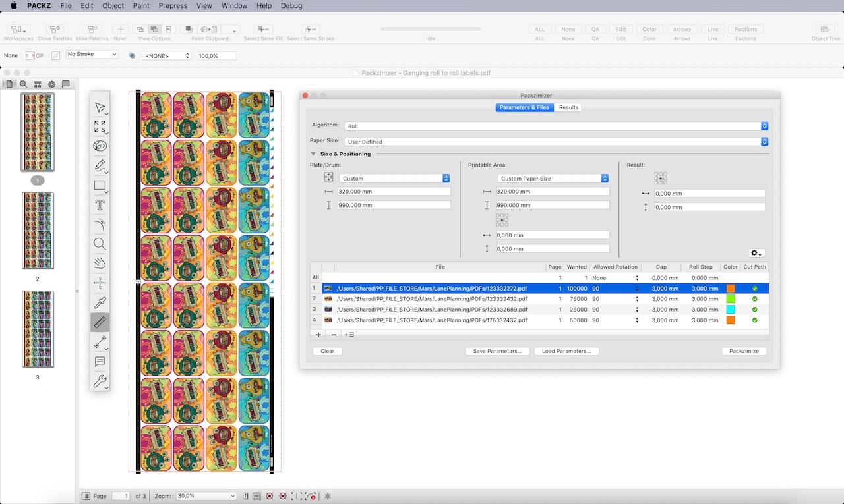Select the Ruler measuring tool
The image size is (844, 504).
tap(100, 322)
